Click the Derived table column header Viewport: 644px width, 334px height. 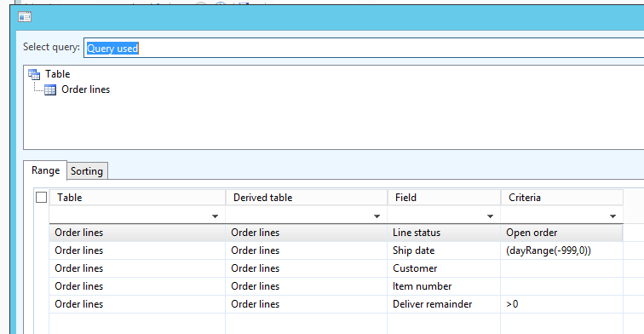click(x=307, y=198)
